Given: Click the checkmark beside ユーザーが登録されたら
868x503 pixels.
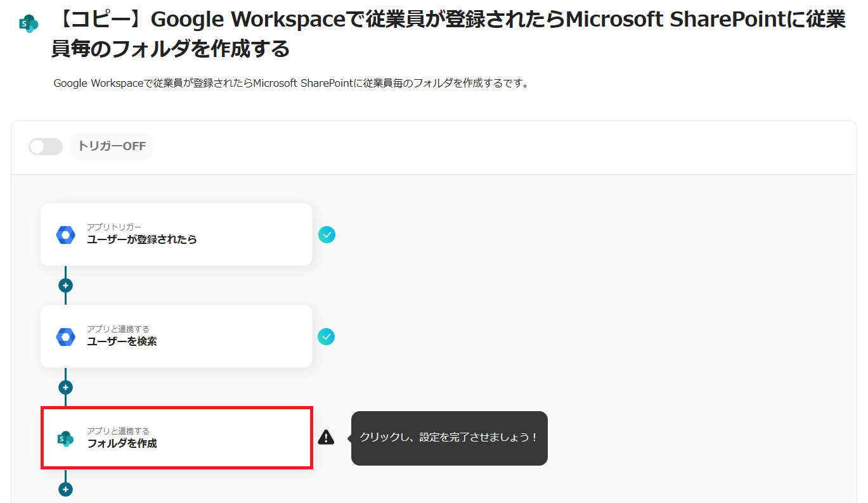Looking at the screenshot, I should tap(327, 235).
